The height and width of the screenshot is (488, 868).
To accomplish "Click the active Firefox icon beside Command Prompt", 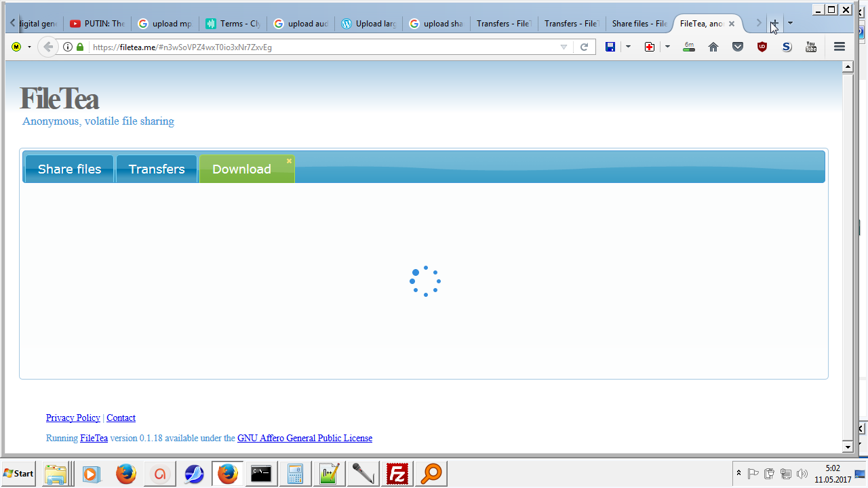I will (227, 474).
